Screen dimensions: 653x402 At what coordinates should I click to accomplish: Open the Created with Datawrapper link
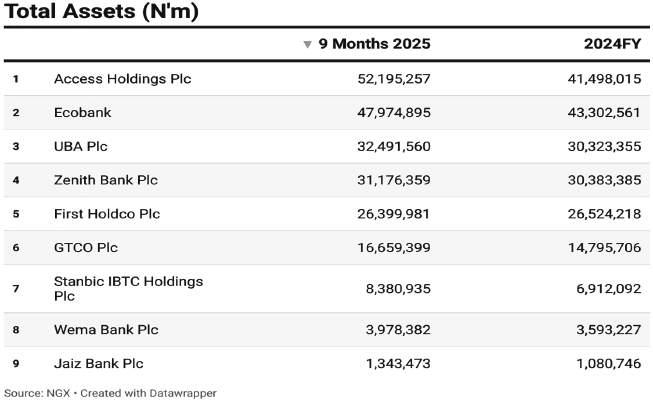tap(148, 393)
